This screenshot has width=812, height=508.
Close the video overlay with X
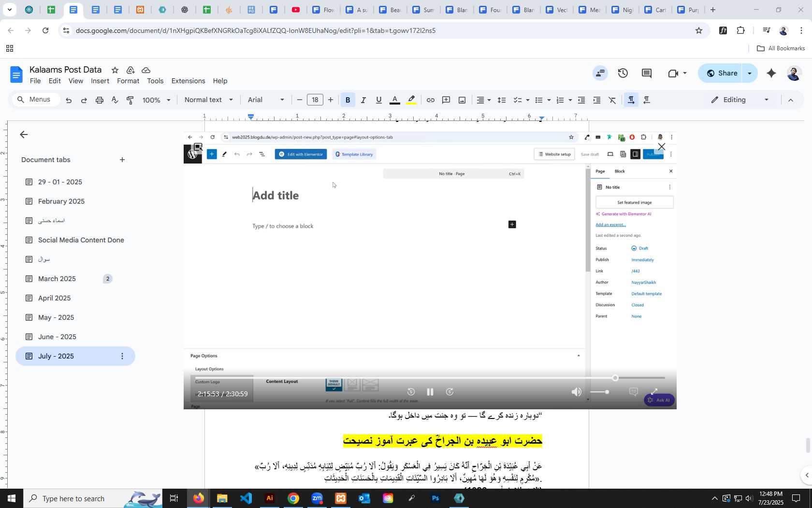click(662, 147)
